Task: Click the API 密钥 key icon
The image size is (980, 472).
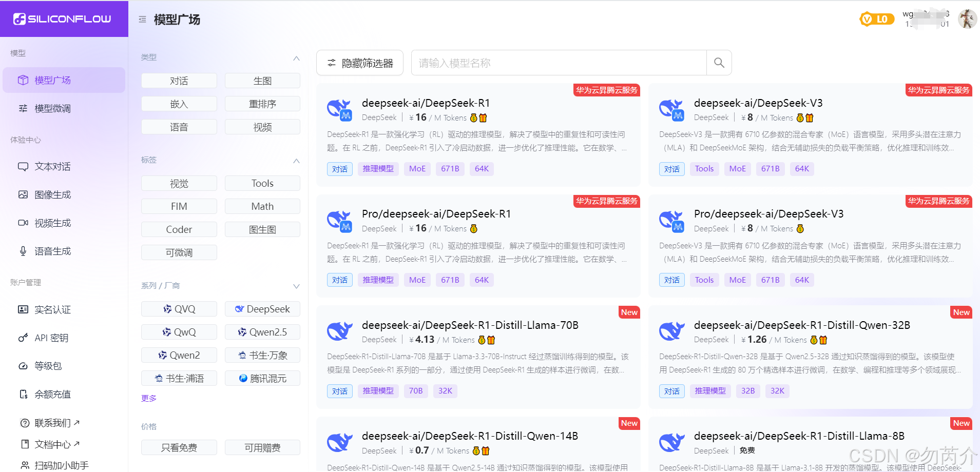Action: tap(23, 338)
